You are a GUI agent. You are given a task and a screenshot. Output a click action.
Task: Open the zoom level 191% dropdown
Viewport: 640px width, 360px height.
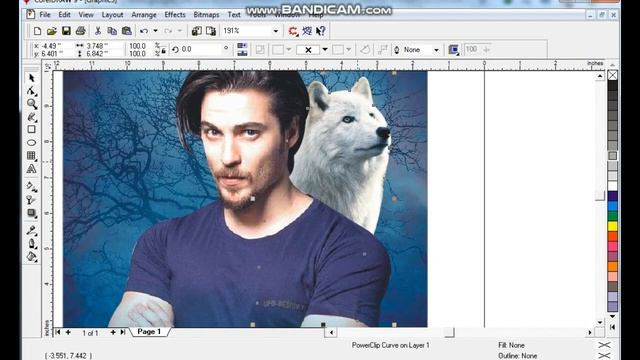276,31
